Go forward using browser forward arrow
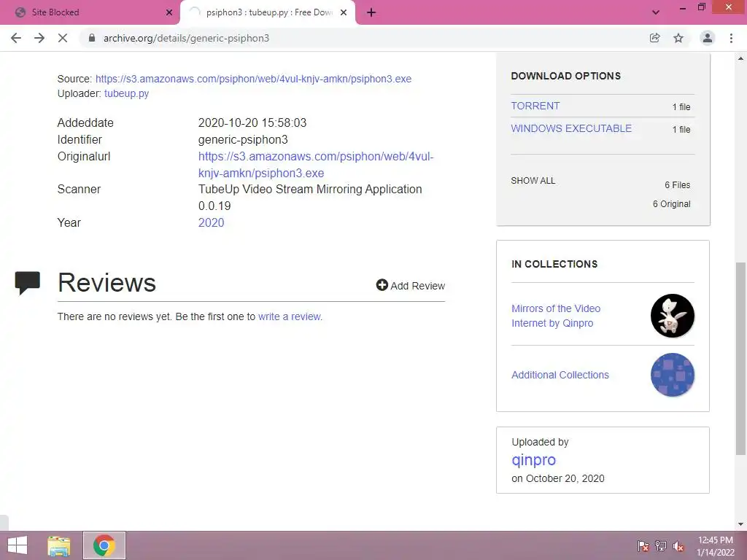The height and width of the screenshot is (560, 747). pyautogui.click(x=39, y=38)
